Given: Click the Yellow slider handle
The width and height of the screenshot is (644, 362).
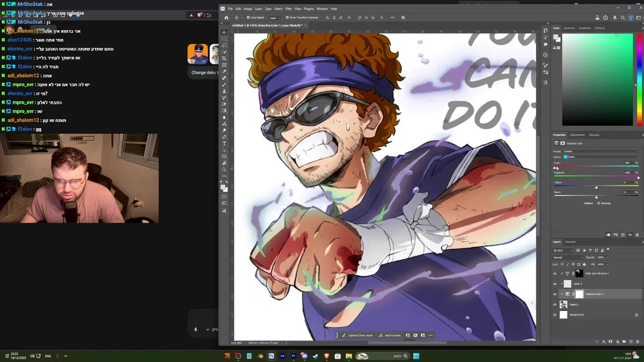Looking at the screenshot, I should click(x=597, y=188).
